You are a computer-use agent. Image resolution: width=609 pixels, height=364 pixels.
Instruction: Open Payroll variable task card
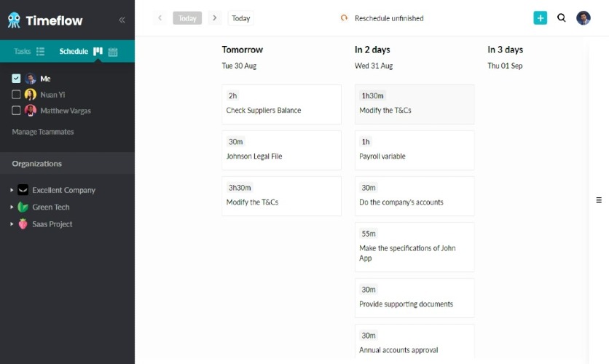point(414,150)
